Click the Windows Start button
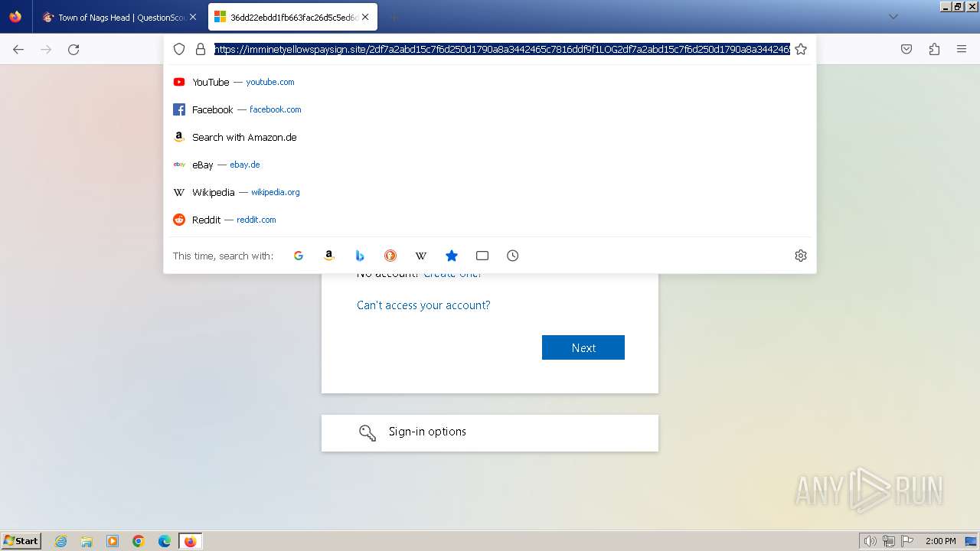This screenshot has height=551, width=980. click(x=21, y=540)
